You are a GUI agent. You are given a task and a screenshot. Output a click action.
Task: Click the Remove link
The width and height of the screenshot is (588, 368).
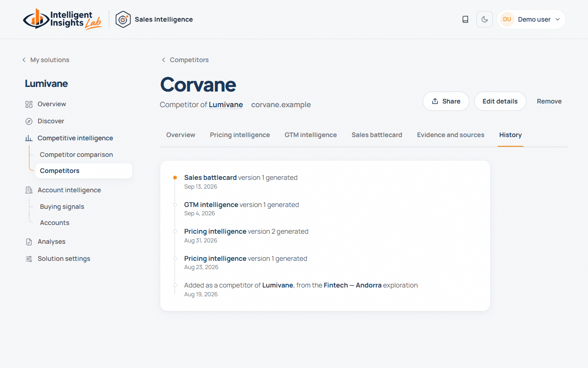(549, 101)
